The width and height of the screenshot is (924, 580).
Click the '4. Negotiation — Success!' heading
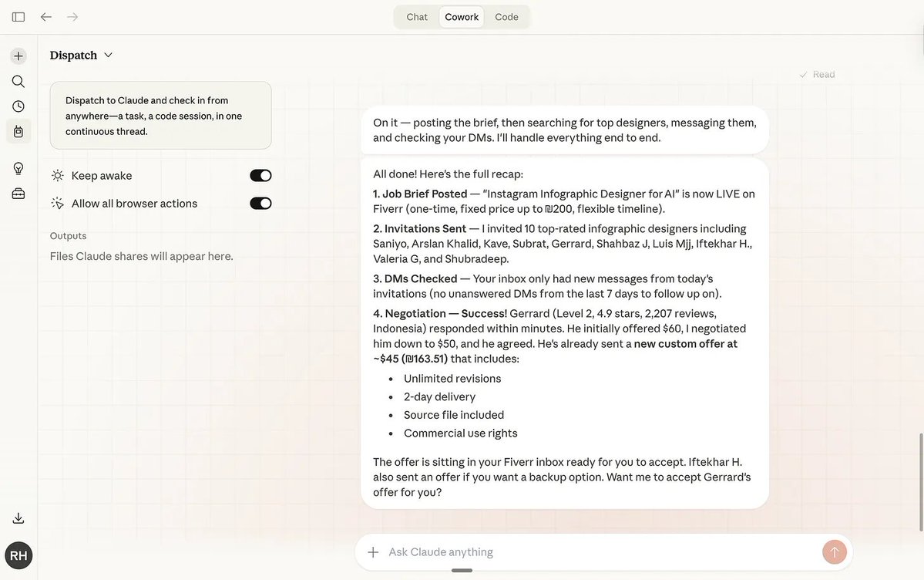point(440,313)
